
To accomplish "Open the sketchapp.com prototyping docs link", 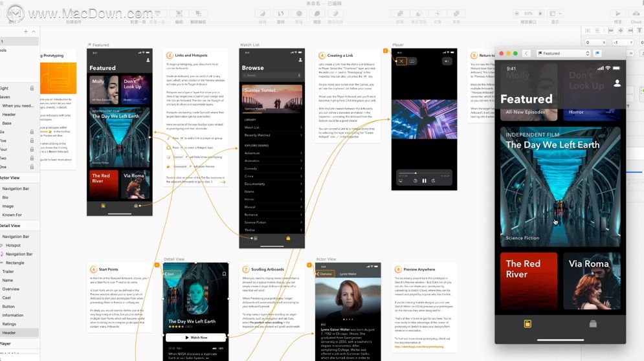I will click(419, 347).
